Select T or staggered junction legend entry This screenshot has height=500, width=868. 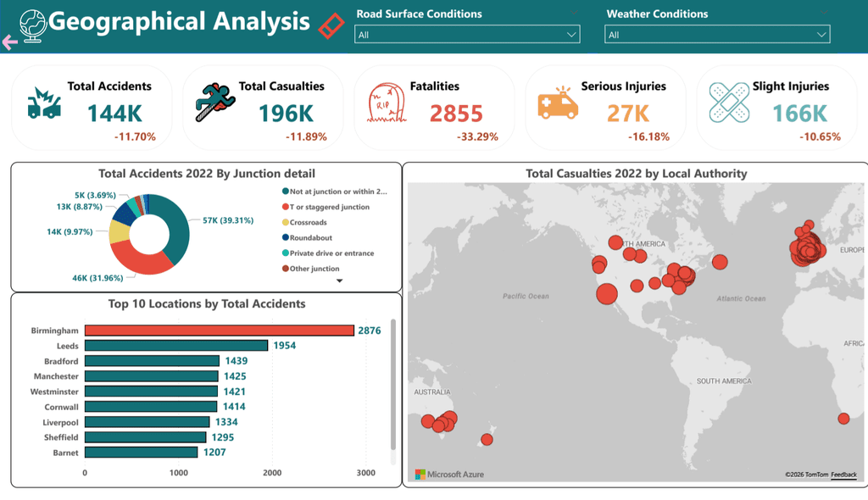click(x=325, y=207)
